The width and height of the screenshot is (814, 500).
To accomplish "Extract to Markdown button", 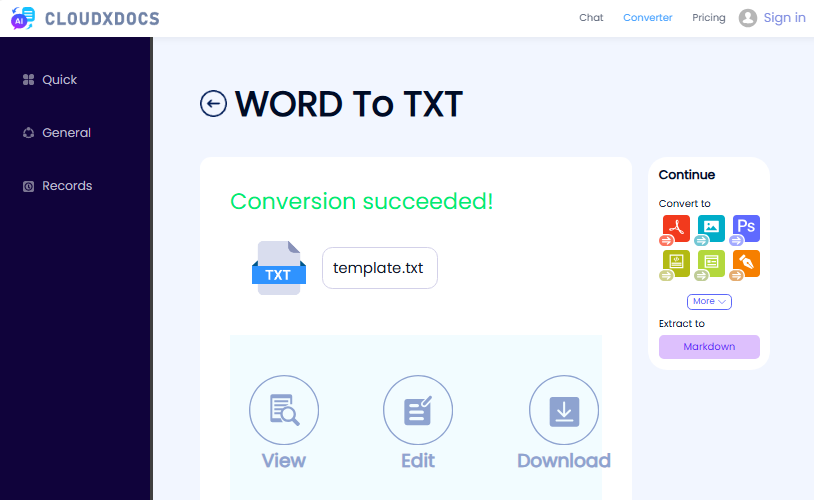I will click(709, 347).
